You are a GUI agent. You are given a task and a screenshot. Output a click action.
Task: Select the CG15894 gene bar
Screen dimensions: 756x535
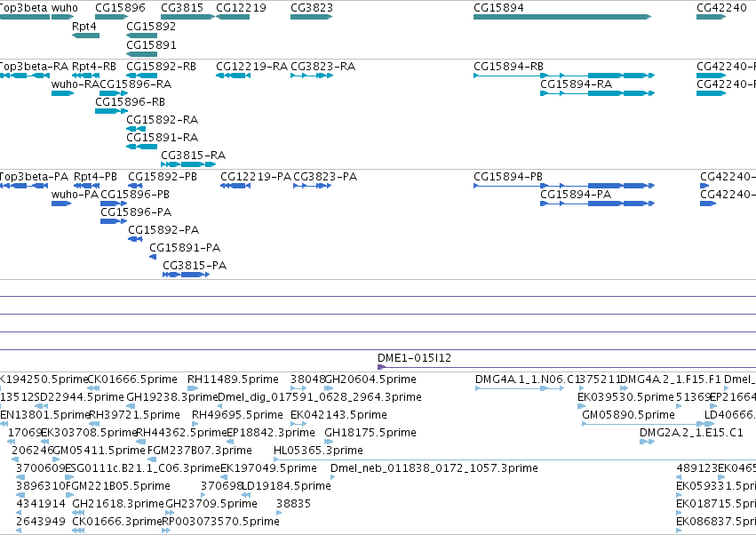(x=562, y=17)
